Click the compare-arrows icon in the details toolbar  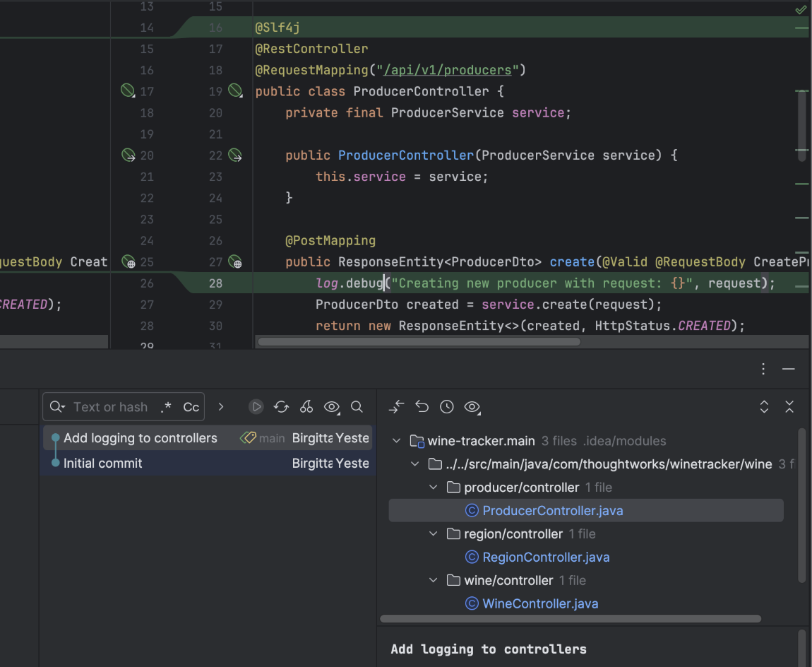click(396, 406)
